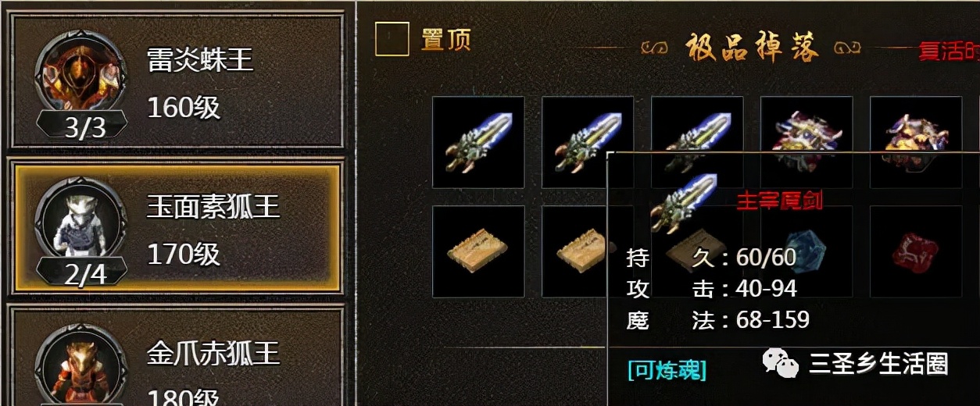This screenshot has width=980, height=406.
Task: Click the 可炼魂 label in tooltip
Action: [x=667, y=369]
